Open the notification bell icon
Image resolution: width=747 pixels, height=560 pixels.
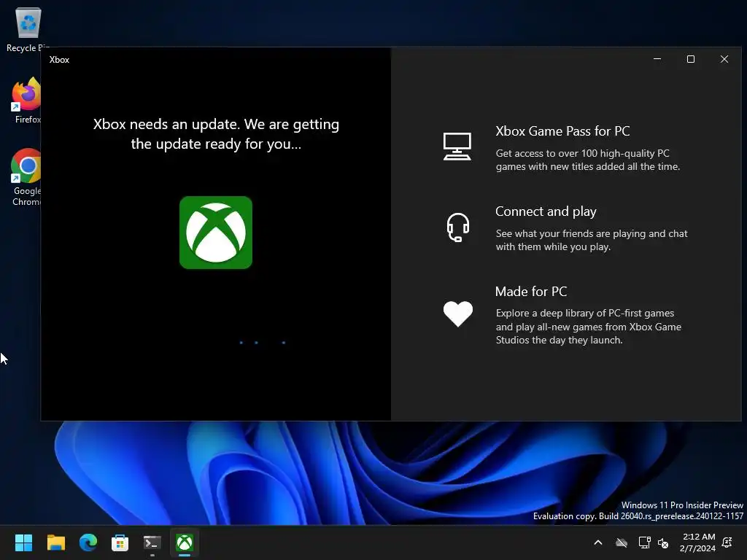(x=727, y=542)
